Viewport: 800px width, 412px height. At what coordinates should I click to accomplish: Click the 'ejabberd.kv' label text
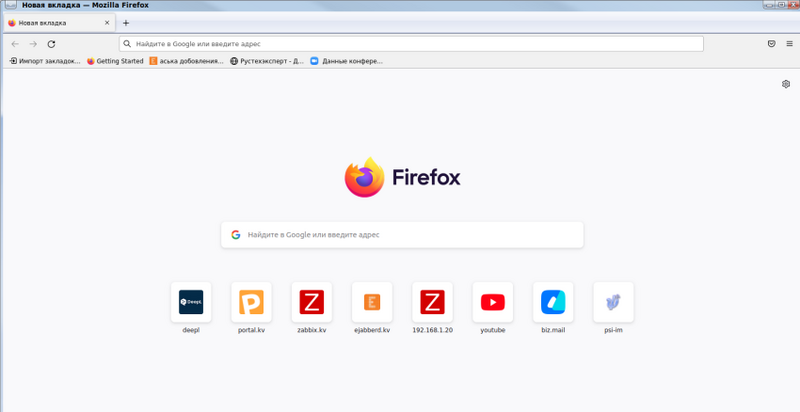coord(372,330)
